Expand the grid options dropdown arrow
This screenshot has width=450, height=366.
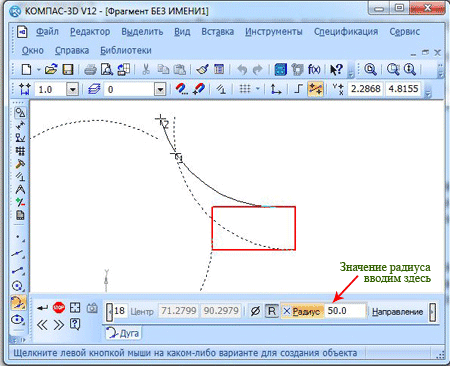[258, 89]
